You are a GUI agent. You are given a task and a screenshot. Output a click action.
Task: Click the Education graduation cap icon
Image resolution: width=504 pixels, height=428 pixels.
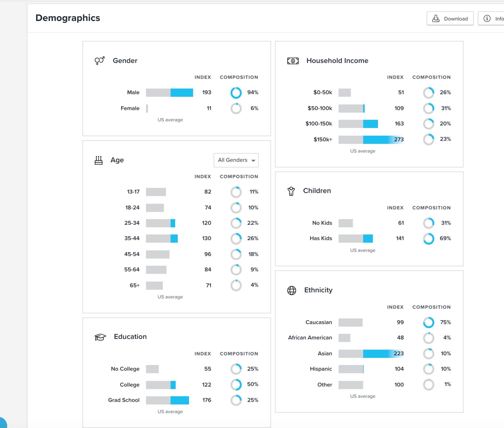[100, 337]
